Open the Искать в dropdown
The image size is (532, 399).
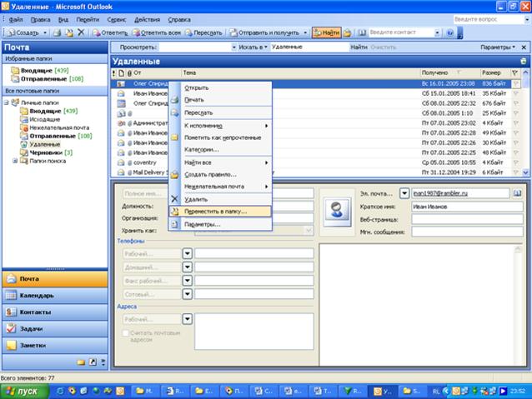(x=253, y=47)
